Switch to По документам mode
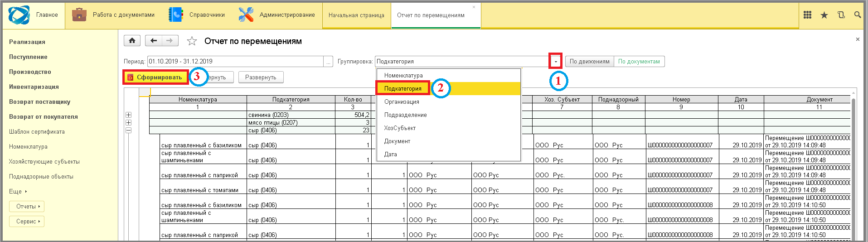 pyautogui.click(x=639, y=62)
